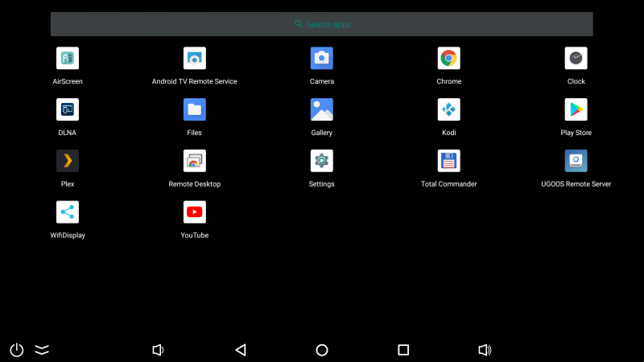Open the Clock app
The image size is (644, 362).
click(x=576, y=58)
